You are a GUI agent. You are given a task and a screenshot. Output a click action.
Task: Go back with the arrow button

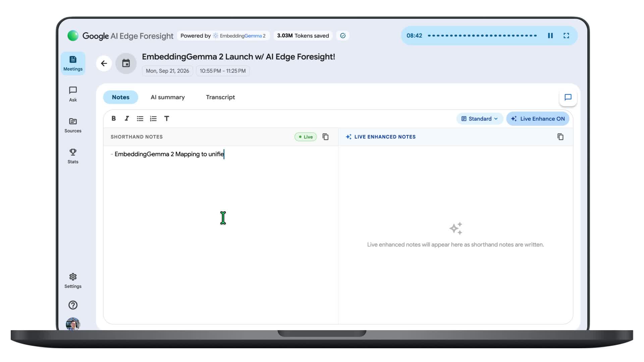[x=104, y=63]
